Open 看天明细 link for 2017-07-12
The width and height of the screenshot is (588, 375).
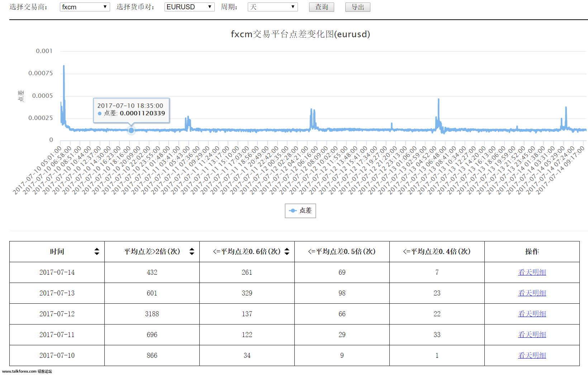(x=532, y=314)
